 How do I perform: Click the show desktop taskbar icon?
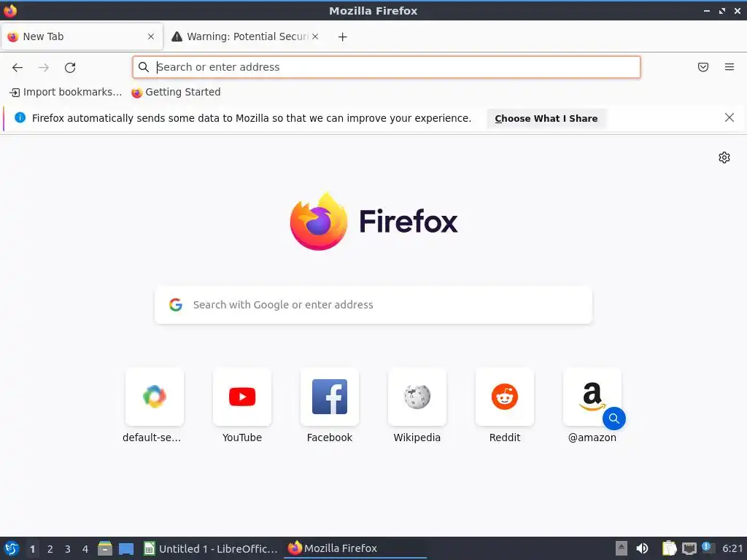coord(126,548)
